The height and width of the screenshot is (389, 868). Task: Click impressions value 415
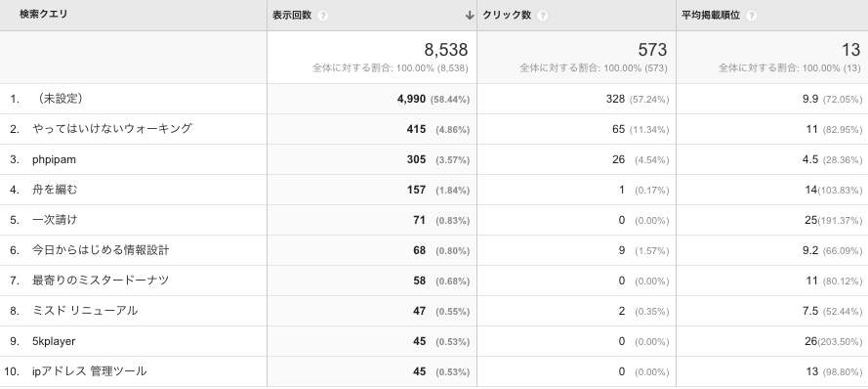[416, 129]
